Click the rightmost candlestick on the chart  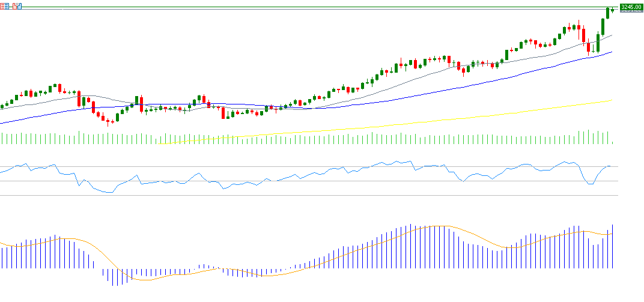612,10
